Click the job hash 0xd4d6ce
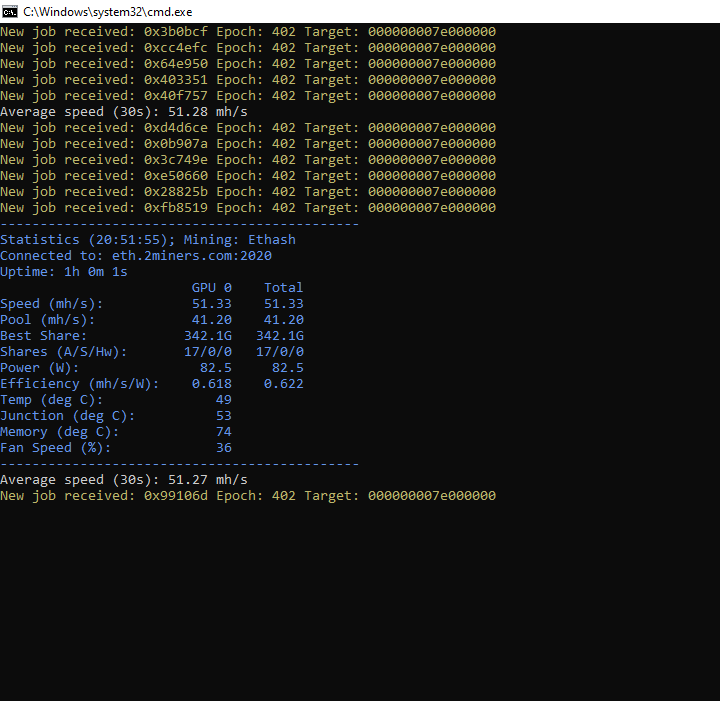Image resolution: width=720 pixels, height=701 pixels. point(176,128)
